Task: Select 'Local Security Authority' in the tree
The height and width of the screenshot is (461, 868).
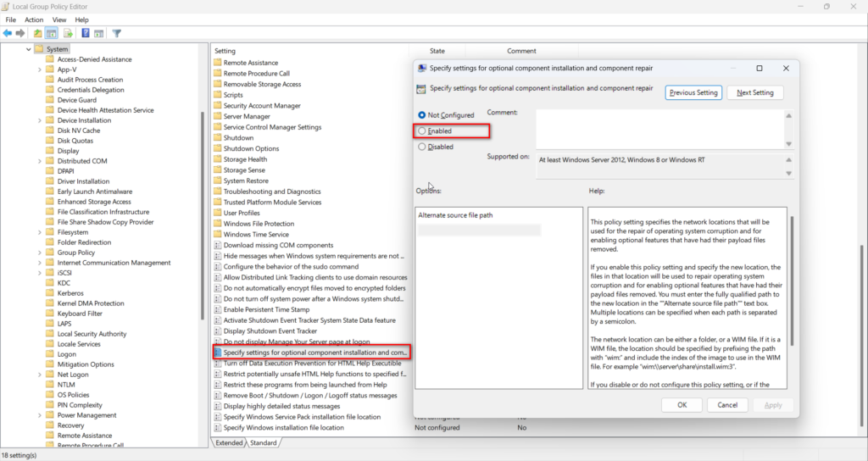Action: coord(92,334)
